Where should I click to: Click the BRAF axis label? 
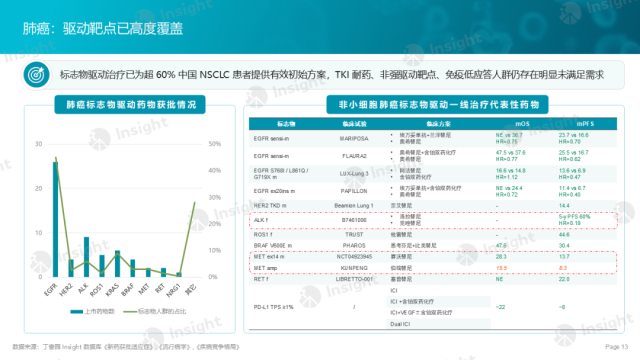coord(128,289)
